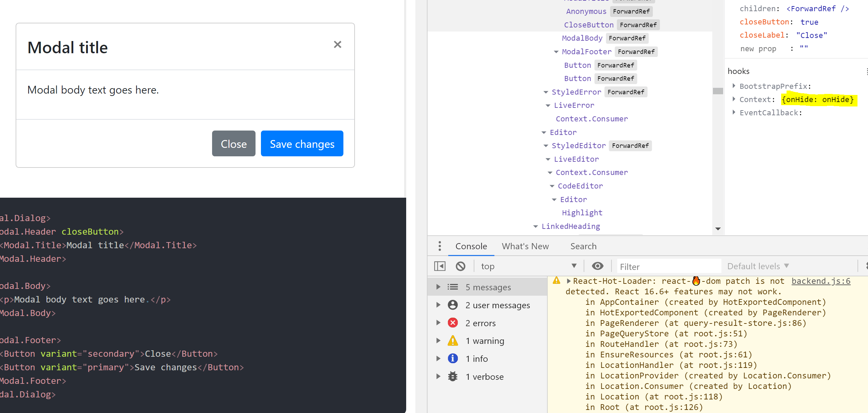Switch to the Console tab
This screenshot has width=868, height=413.
(x=471, y=246)
